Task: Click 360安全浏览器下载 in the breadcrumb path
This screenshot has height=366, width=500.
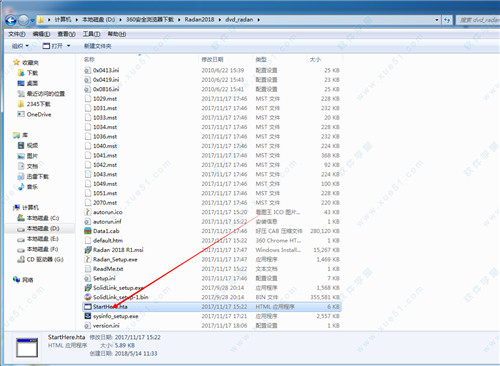Action: [150, 20]
